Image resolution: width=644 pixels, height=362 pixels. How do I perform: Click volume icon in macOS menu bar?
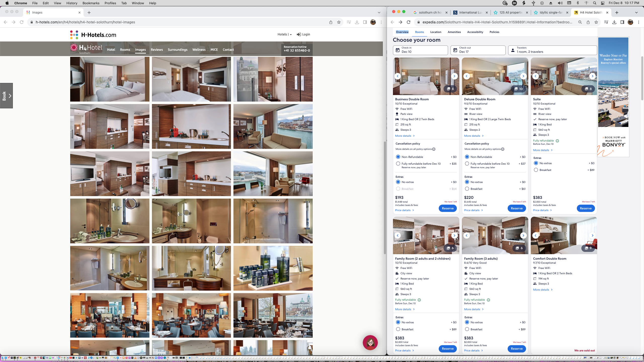[560, 3]
